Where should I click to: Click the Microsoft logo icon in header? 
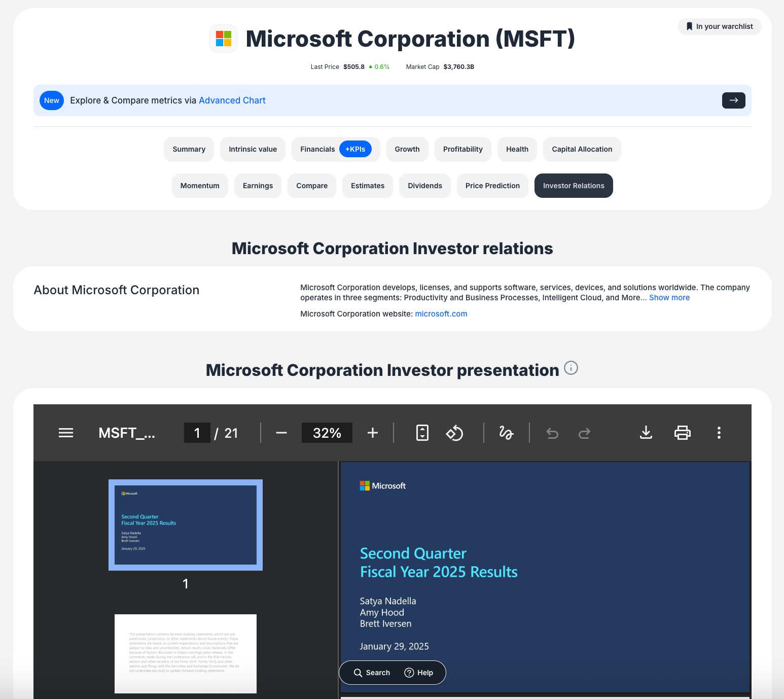point(224,39)
